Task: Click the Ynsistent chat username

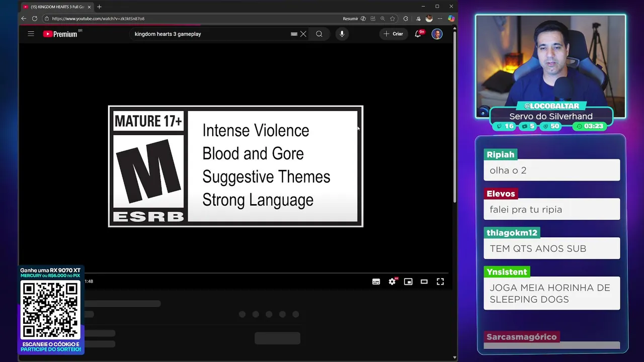Action: [x=507, y=272]
